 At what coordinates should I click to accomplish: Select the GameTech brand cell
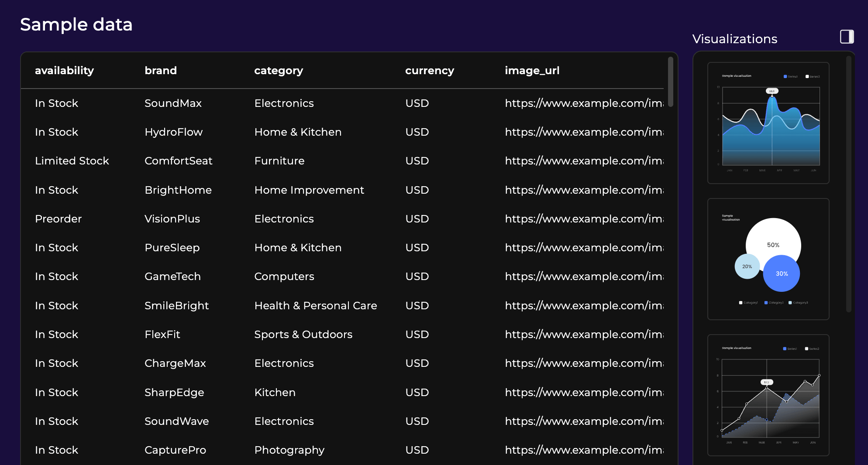coord(172,277)
